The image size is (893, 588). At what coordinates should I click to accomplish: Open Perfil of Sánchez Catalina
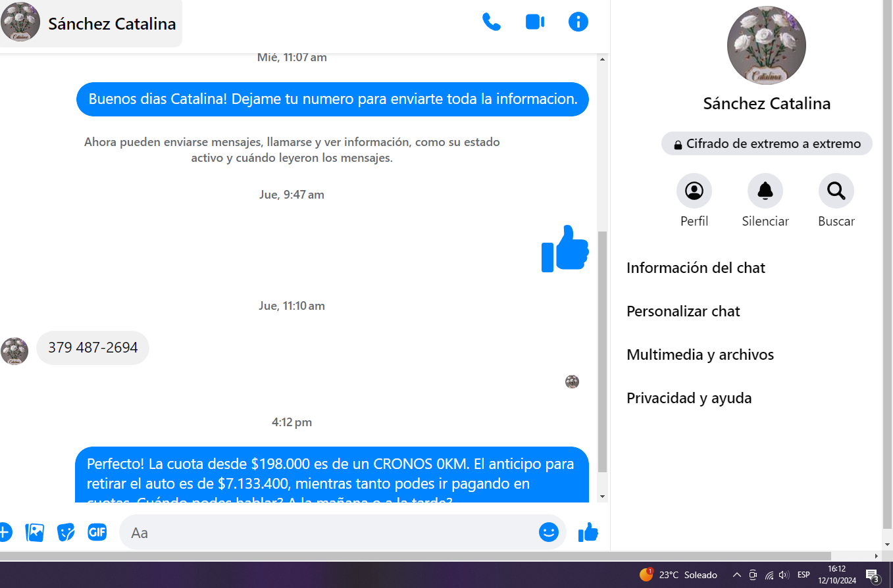pyautogui.click(x=694, y=191)
